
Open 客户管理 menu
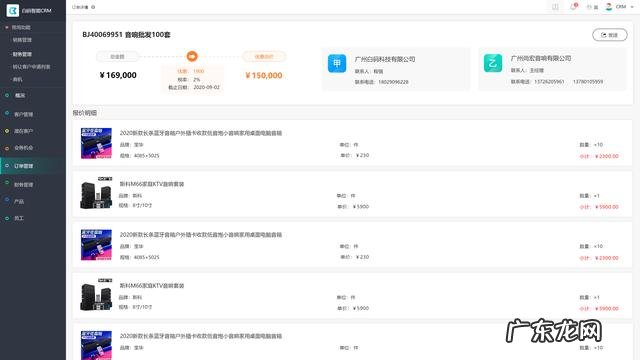coord(24,114)
